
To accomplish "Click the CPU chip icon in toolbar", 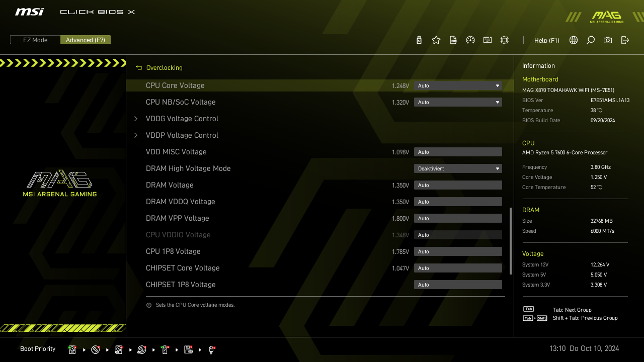I will [505, 40].
